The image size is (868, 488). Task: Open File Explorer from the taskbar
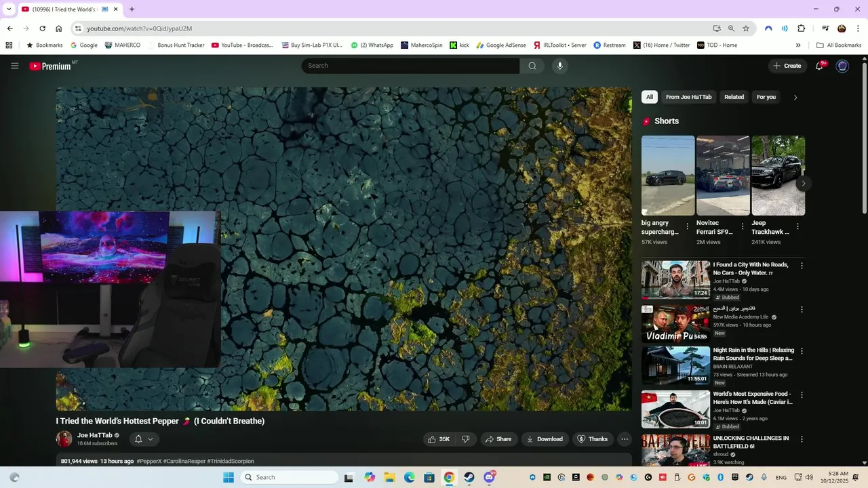[389, 477]
